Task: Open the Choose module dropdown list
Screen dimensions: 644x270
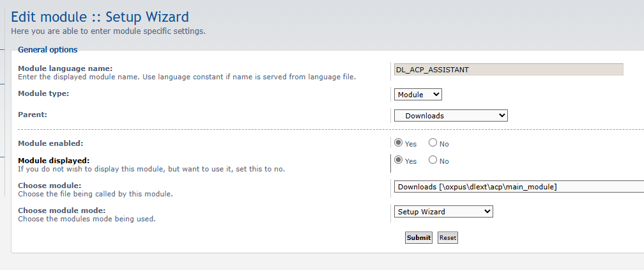Action: [519, 187]
